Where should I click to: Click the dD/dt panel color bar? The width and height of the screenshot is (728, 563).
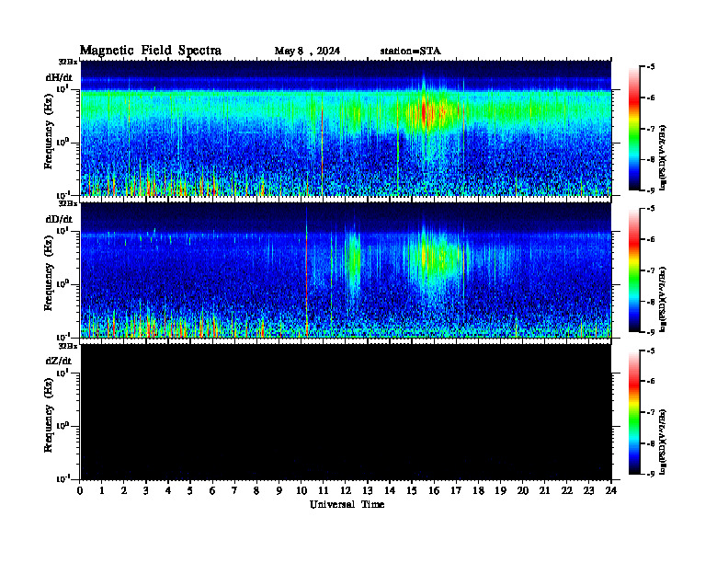click(634, 270)
